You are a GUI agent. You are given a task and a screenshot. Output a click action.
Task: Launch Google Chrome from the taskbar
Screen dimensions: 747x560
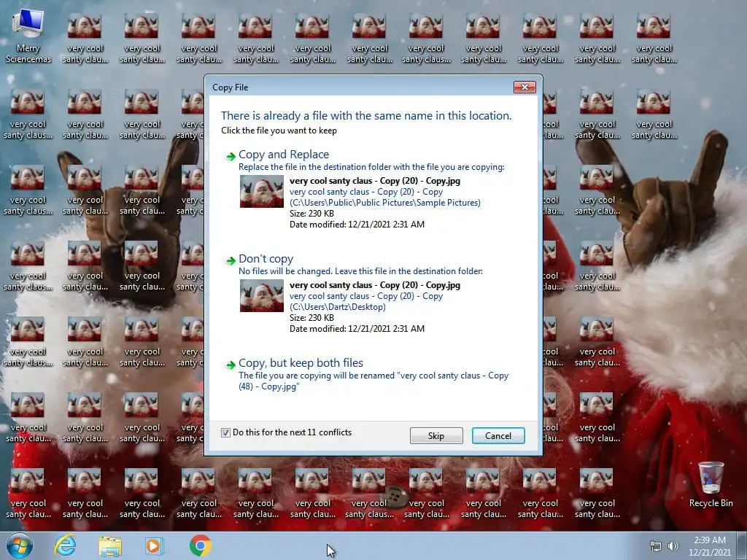(x=201, y=545)
